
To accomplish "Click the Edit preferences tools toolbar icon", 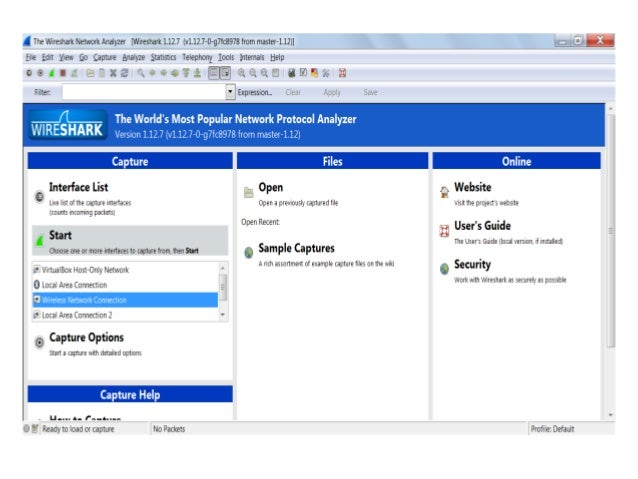I will click(x=326, y=73).
